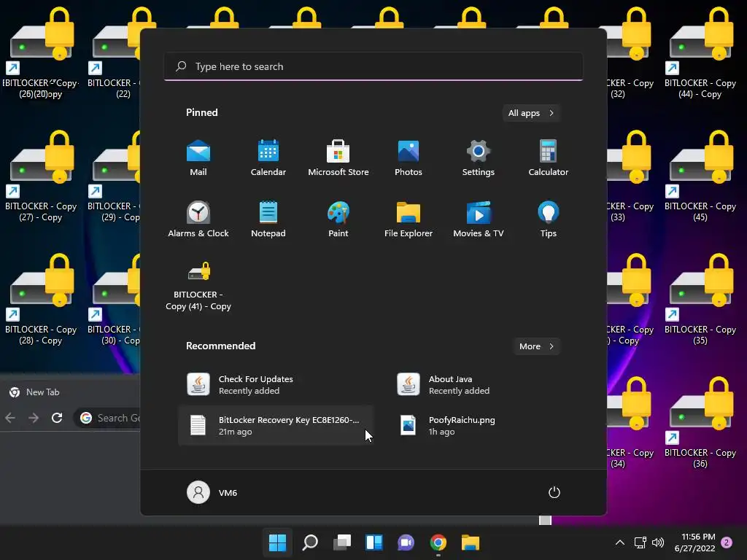Reload the page in Chrome

point(57,418)
